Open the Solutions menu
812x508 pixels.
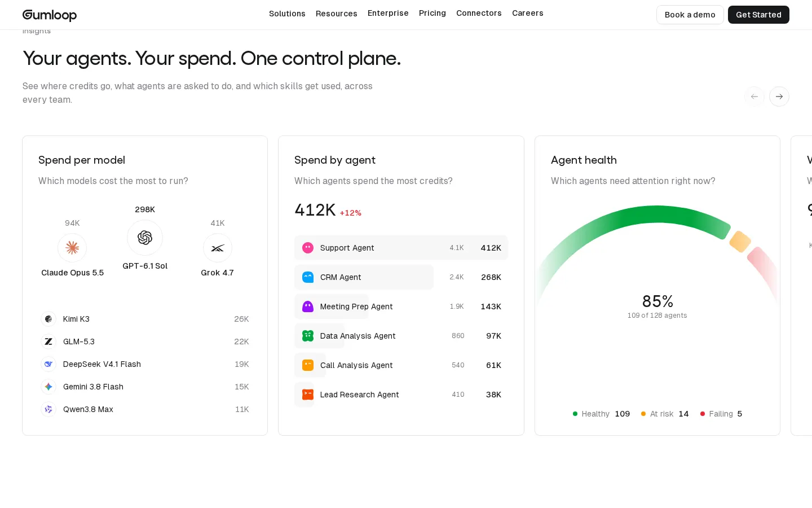287,14
